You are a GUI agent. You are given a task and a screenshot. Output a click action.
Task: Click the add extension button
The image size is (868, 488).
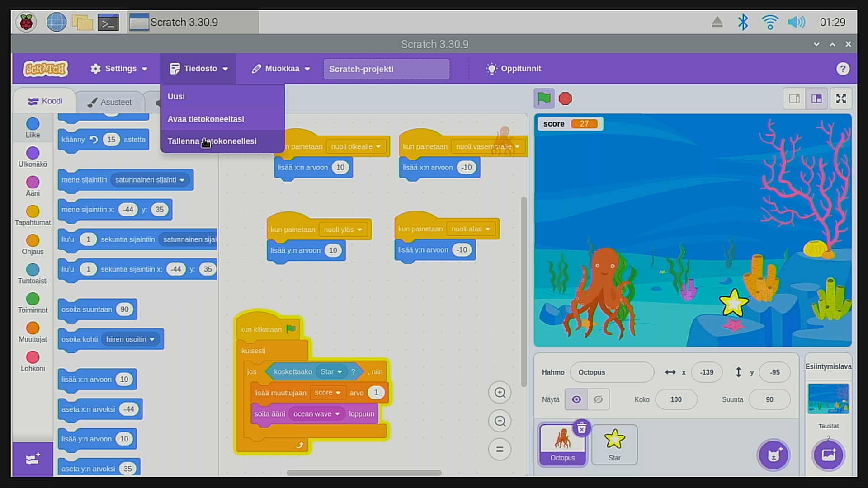33,459
